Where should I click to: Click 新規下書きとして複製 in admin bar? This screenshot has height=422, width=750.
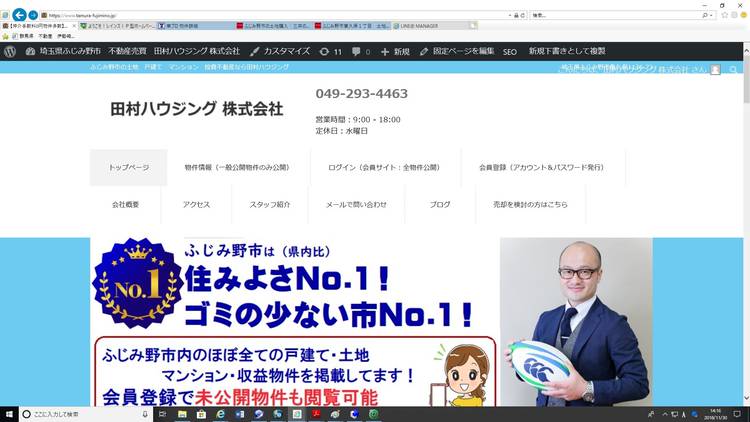(567, 51)
